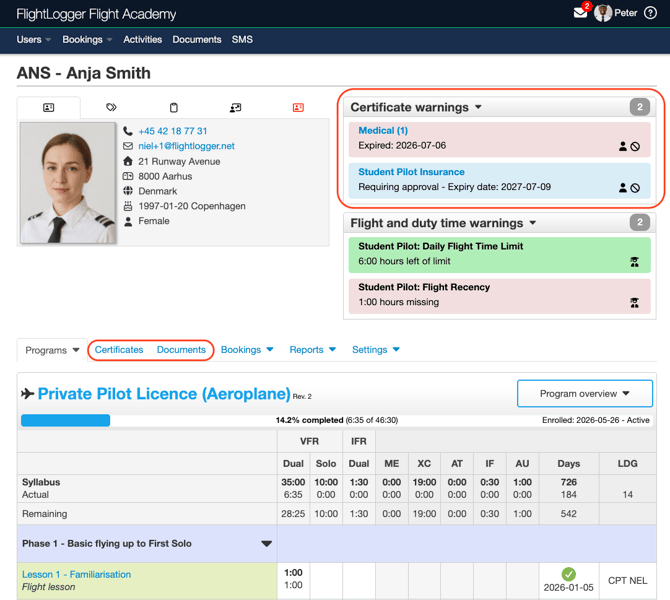670x600 pixels.
Task: Open Lesson 1 - Familiarisation link
Action: coord(76,574)
